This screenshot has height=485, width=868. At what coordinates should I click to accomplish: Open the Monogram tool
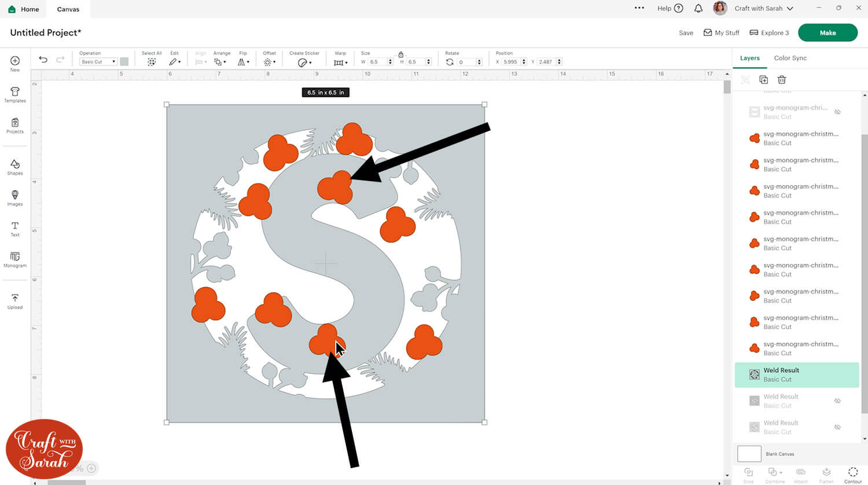15,259
